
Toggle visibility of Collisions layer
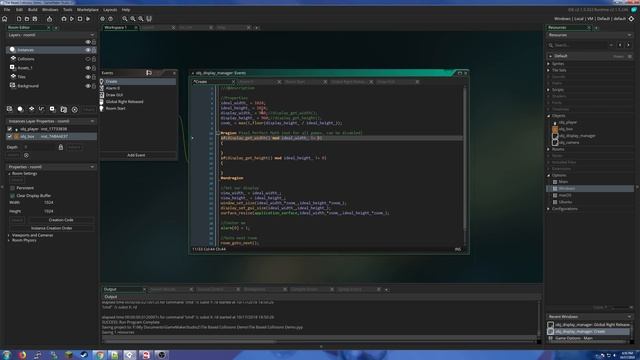[88, 59]
